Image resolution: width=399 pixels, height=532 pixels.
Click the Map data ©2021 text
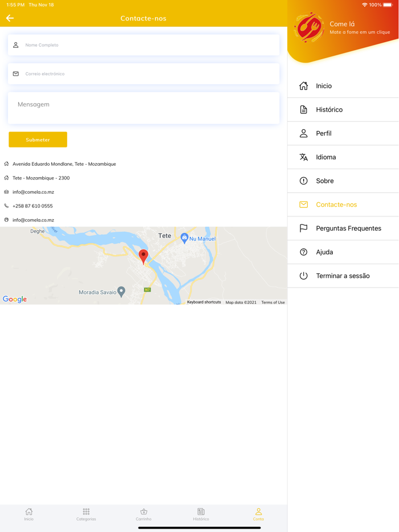pyautogui.click(x=241, y=302)
